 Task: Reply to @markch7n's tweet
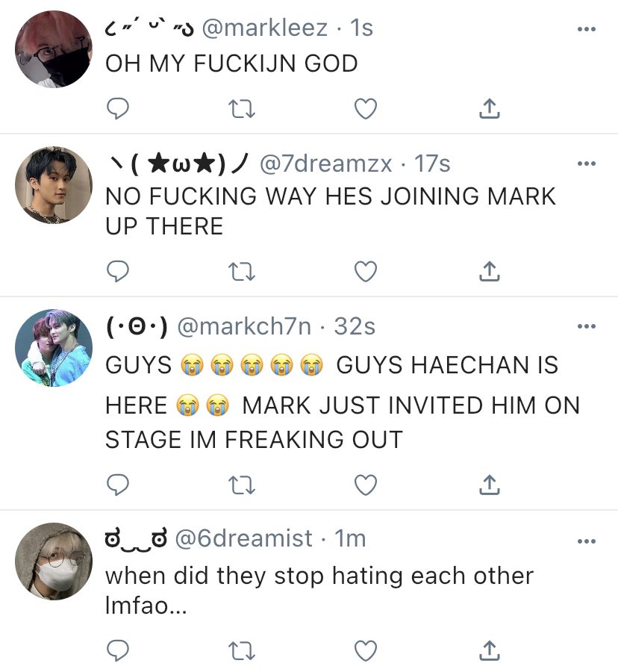118,485
